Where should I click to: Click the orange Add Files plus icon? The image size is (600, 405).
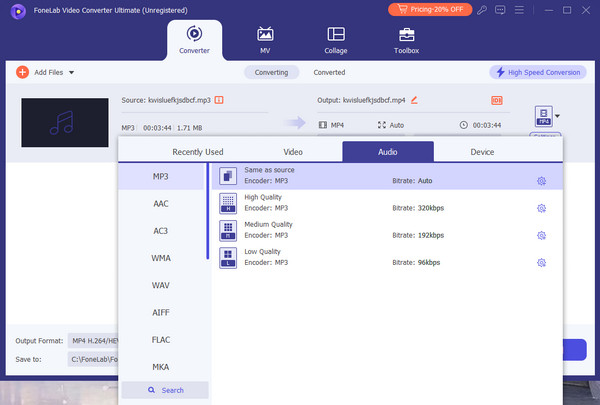(22, 72)
